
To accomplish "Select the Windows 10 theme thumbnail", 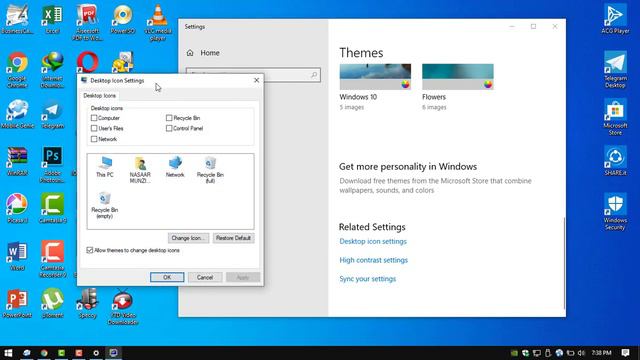I will [375, 77].
